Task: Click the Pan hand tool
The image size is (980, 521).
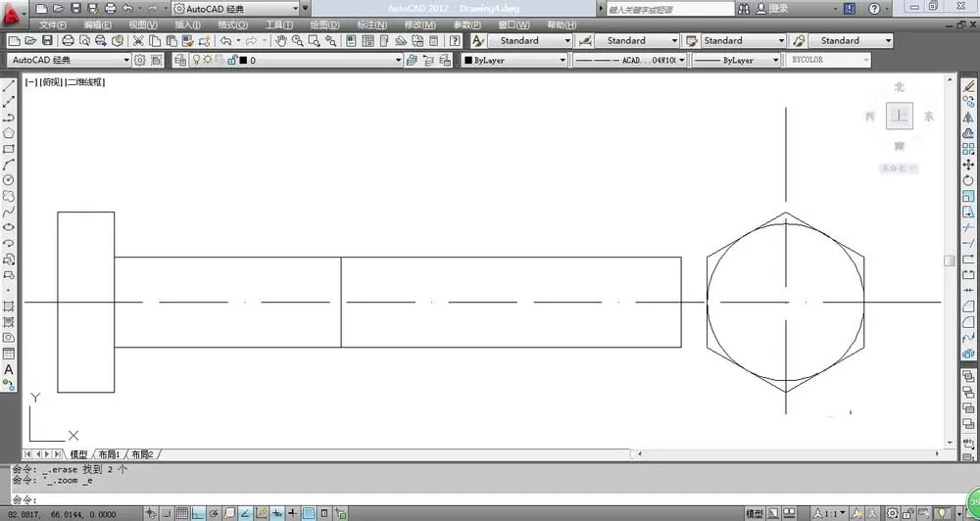Action: pyautogui.click(x=281, y=40)
